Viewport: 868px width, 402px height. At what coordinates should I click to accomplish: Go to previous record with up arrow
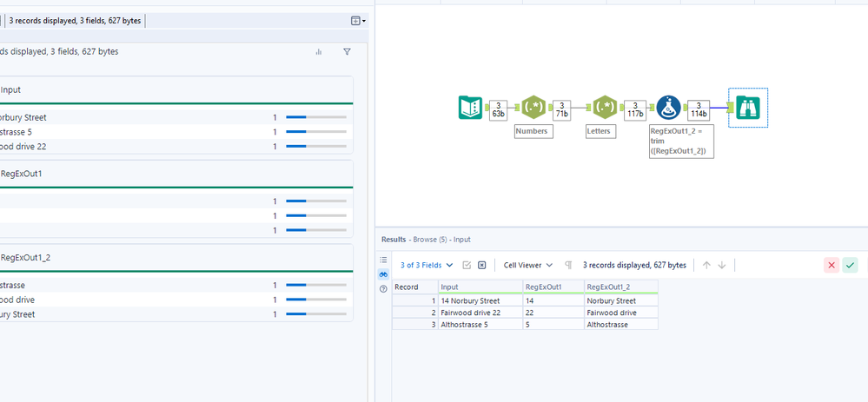[706, 266]
